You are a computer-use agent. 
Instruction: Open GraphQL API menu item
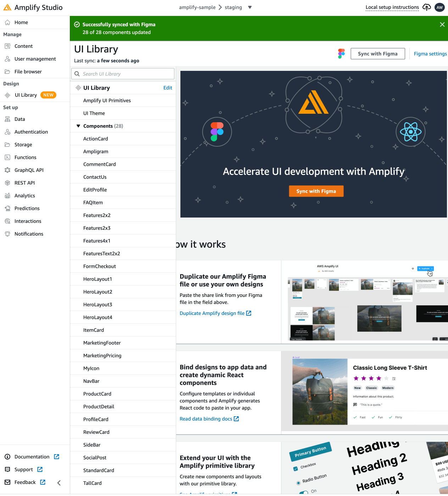(x=29, y=170)
